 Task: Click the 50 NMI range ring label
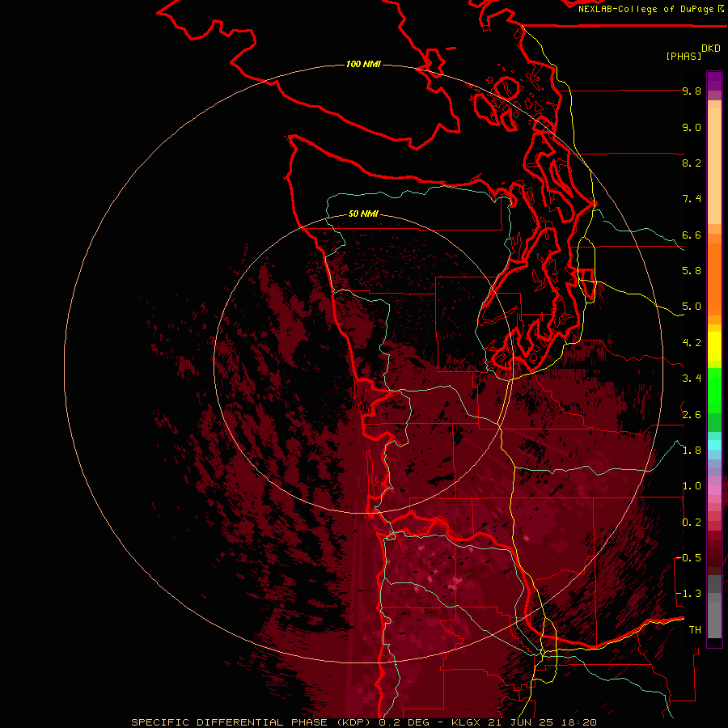pos(363,214)
